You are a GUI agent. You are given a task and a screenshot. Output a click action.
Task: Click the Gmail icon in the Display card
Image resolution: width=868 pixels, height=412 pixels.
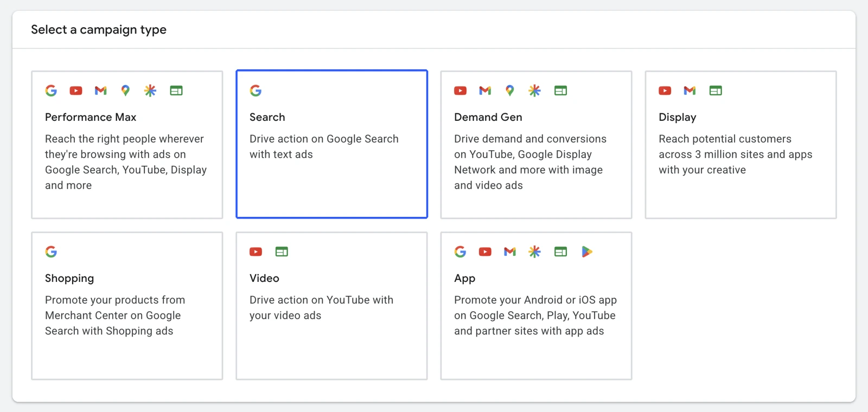[690, 91]
